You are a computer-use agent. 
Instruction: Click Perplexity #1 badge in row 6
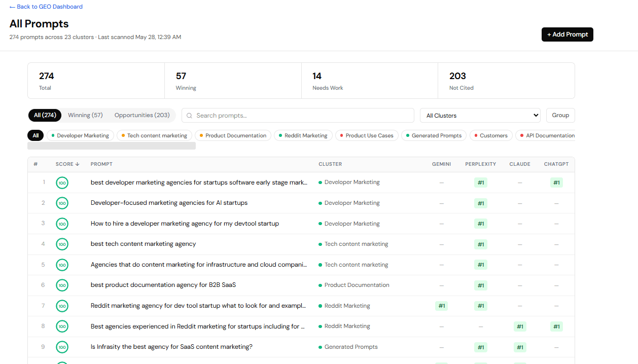click(481, 285)
